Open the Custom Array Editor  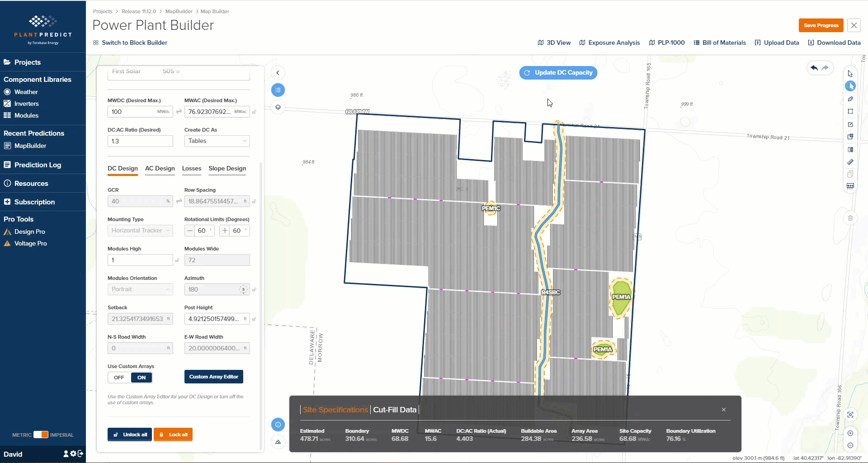point(214,377)
